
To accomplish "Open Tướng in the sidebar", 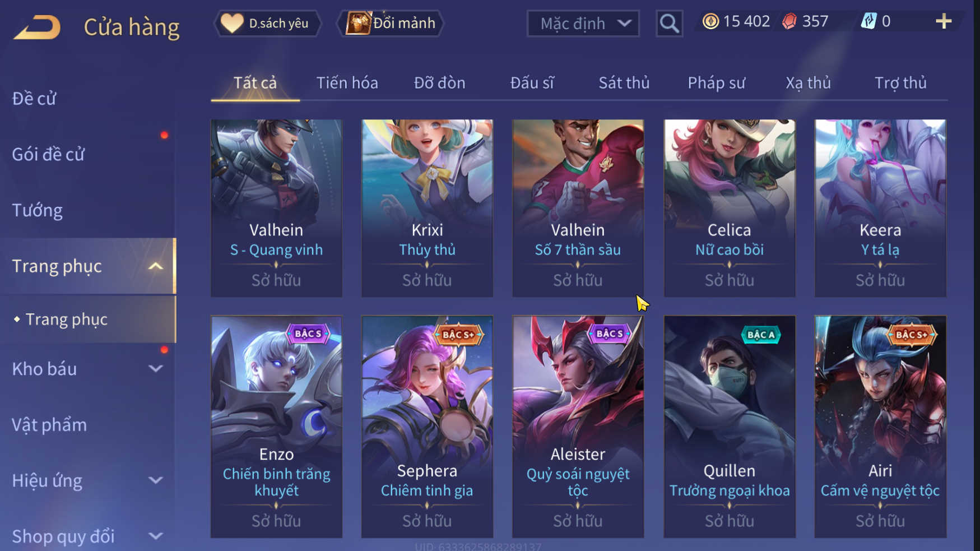I will pos(37,210).
